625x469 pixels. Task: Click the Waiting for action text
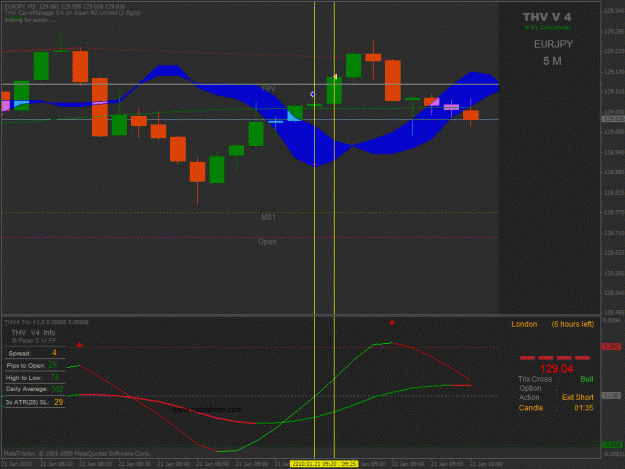click(30, 20)
